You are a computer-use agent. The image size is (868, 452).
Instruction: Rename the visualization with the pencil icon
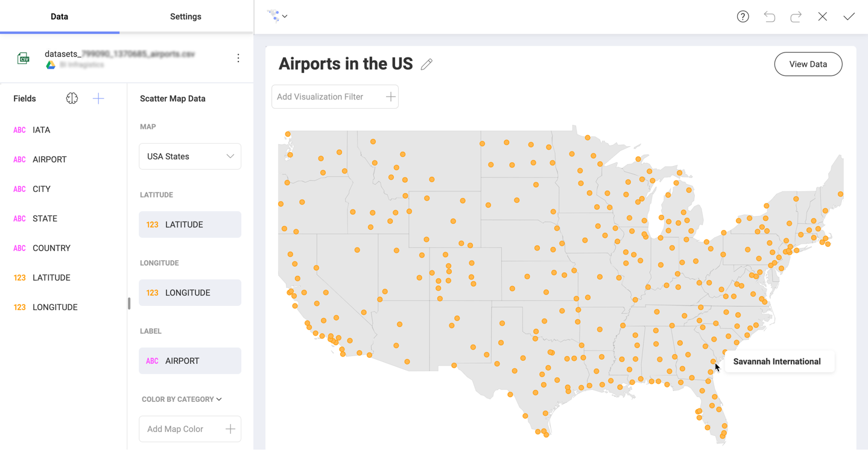click(x=426, y=63)
